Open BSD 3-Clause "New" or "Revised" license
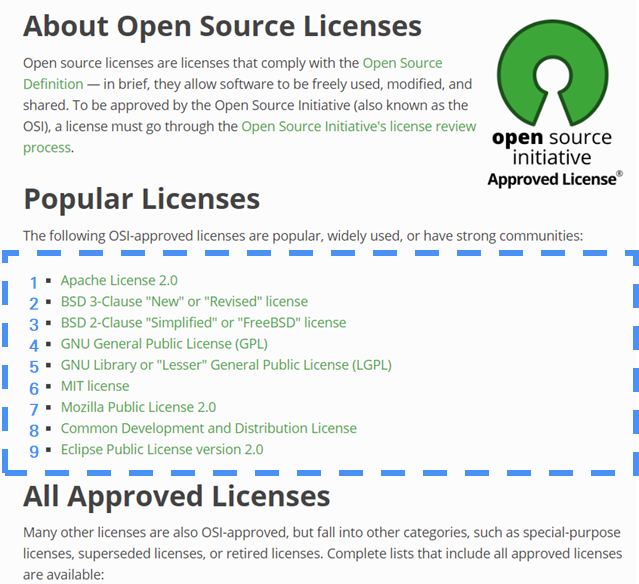639x584 pixels. [x=184, y=302]
